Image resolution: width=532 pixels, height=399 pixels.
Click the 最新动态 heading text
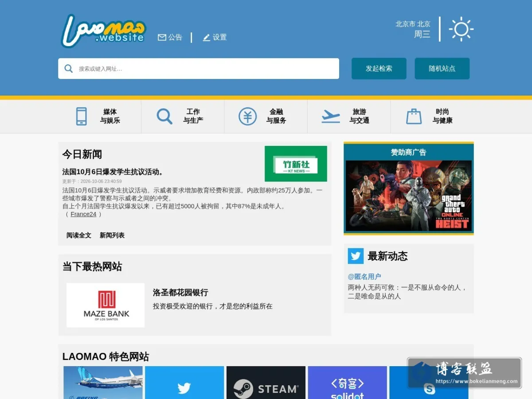coord(387,256)
